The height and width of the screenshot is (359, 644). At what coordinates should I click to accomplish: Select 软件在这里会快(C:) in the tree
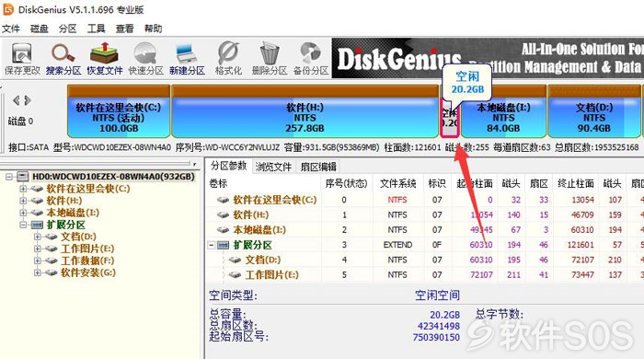[88, 189]
